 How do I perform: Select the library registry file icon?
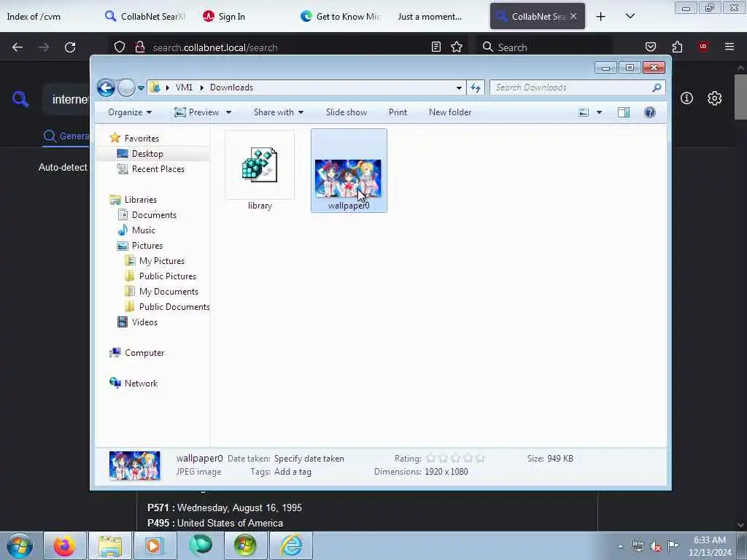260,166
